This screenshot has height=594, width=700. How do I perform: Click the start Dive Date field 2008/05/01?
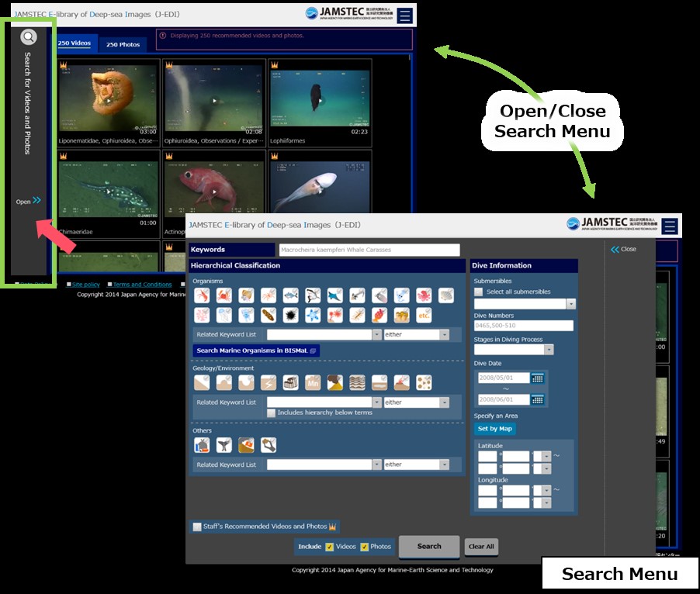tap(504, 378)
